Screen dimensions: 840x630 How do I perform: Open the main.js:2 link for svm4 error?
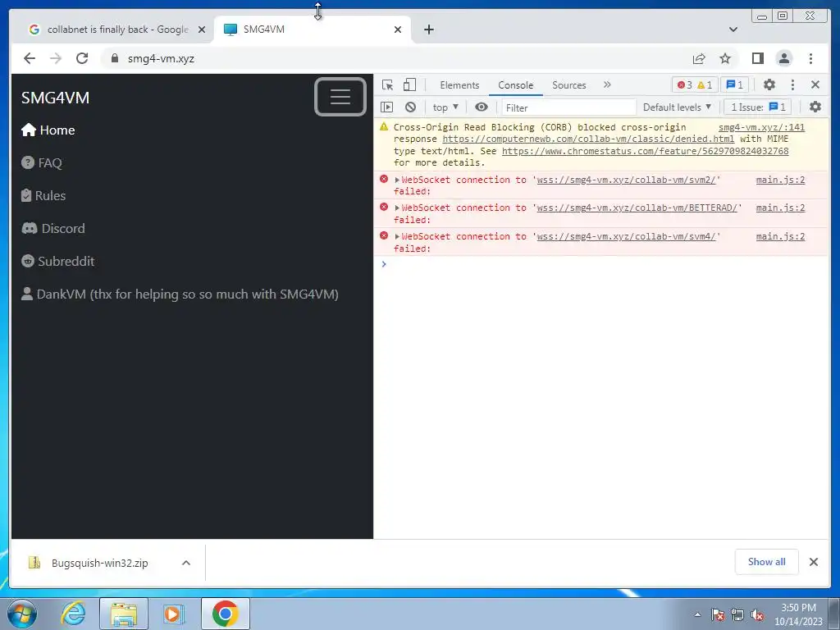(780, 236)
